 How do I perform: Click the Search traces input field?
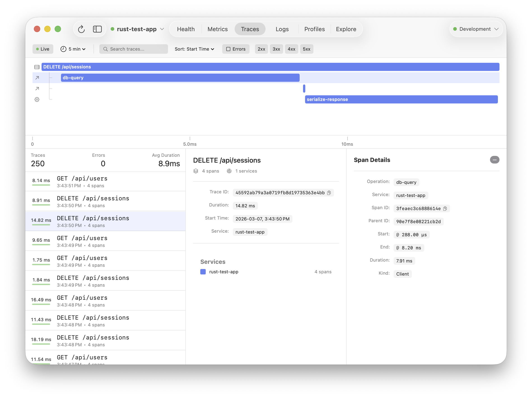[133, 49]
